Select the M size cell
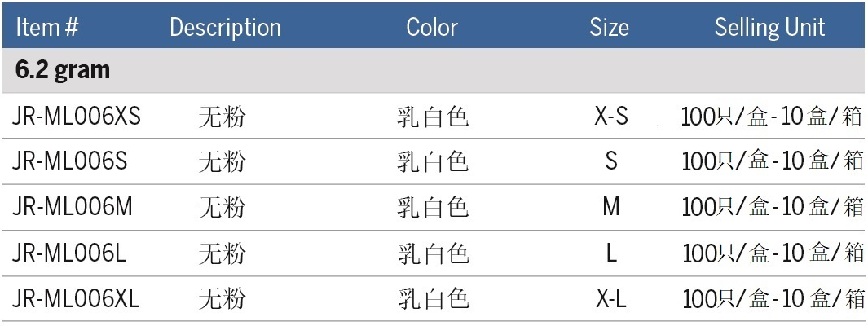Viewport: 868px width, 326px height. click(611, 208)
